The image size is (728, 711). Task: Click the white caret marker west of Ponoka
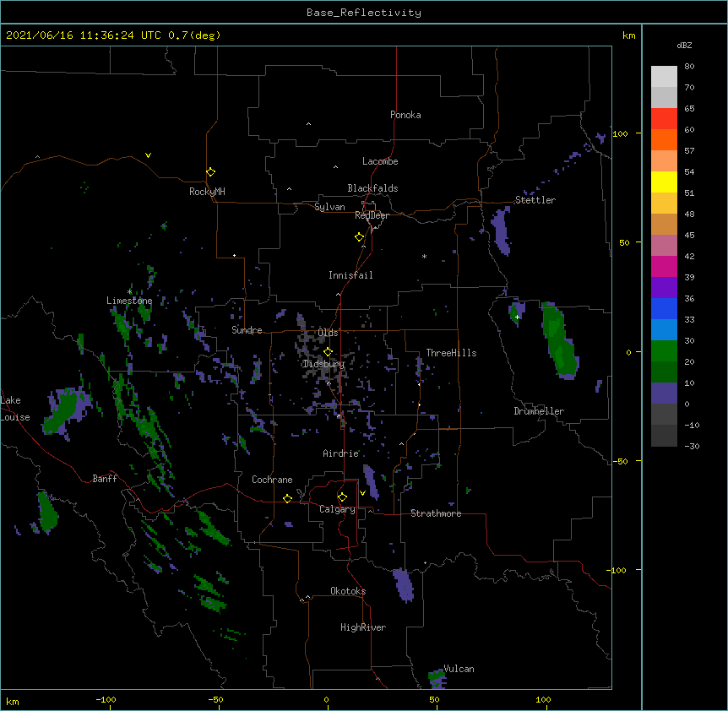coord(308,124)
